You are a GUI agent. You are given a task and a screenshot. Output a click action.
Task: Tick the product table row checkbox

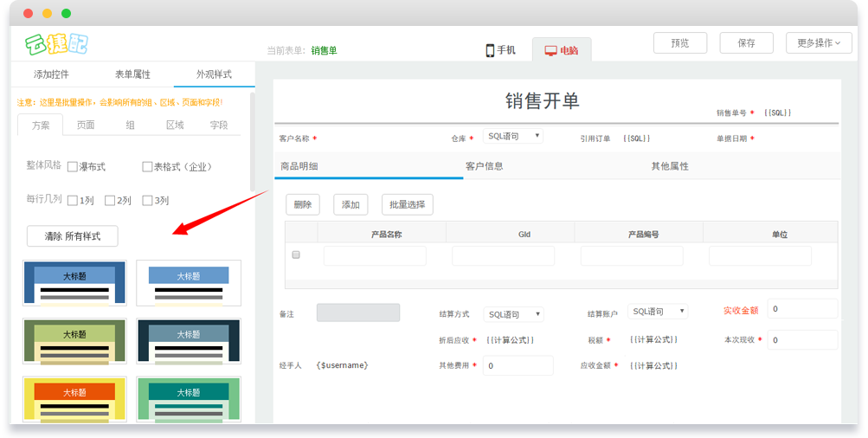coord(296,255)
